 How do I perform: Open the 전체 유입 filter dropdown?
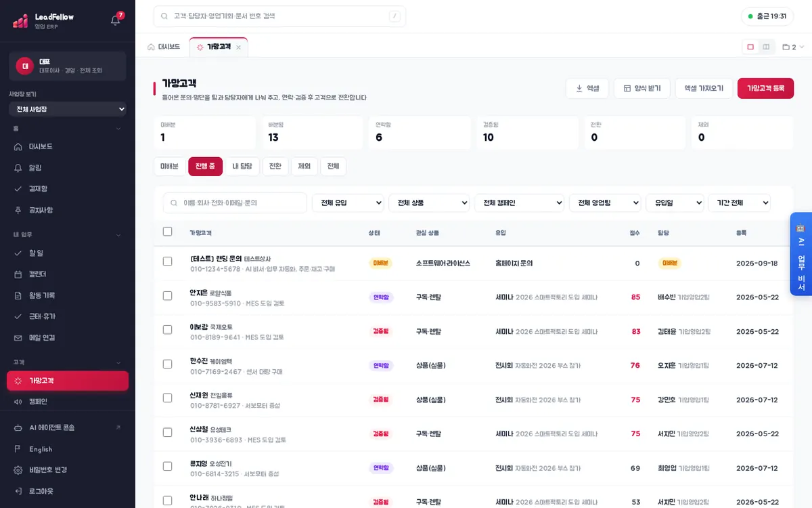point(348,203)
